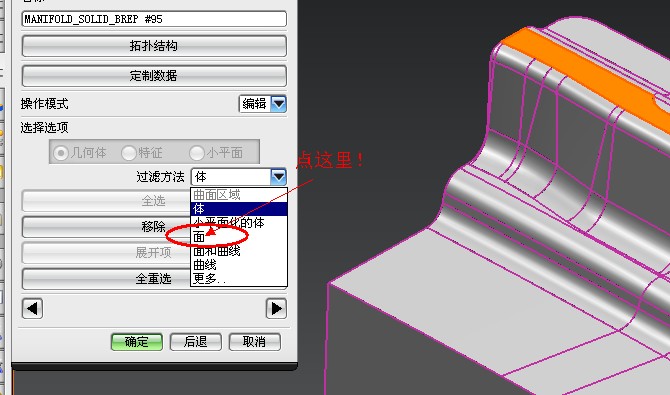The width and height of the screenshot is (670, 395).
Task: Click the 全选 button
Action: 106,200
